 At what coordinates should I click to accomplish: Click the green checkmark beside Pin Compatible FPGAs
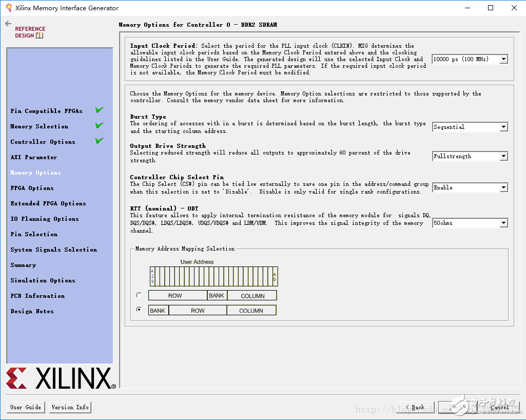[99, 110]
